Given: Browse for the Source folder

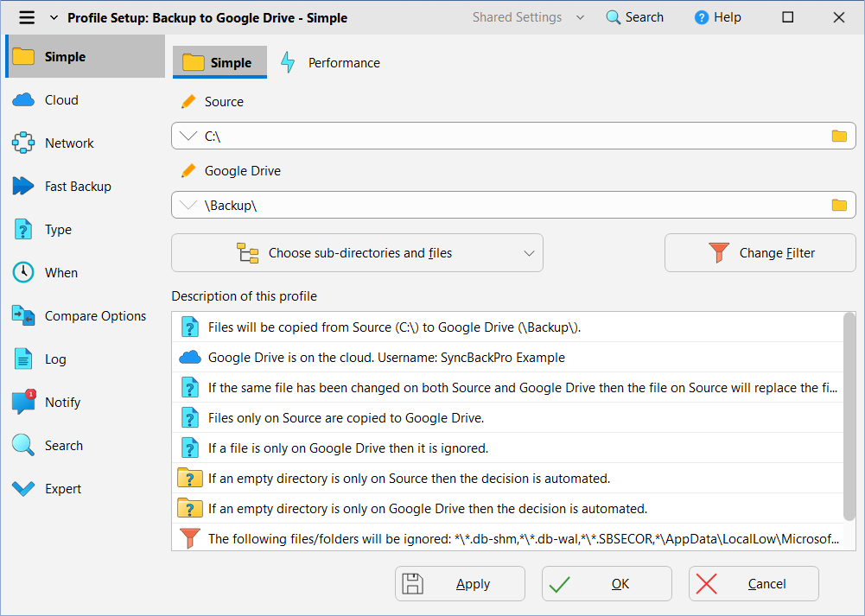Looking at the screenshot, I should click(x=839, y=137).
